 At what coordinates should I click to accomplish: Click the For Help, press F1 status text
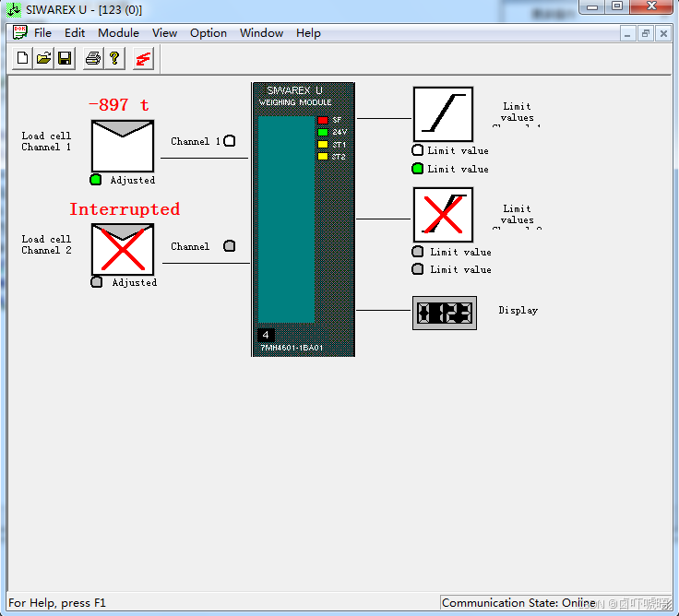tap(57, 603)
